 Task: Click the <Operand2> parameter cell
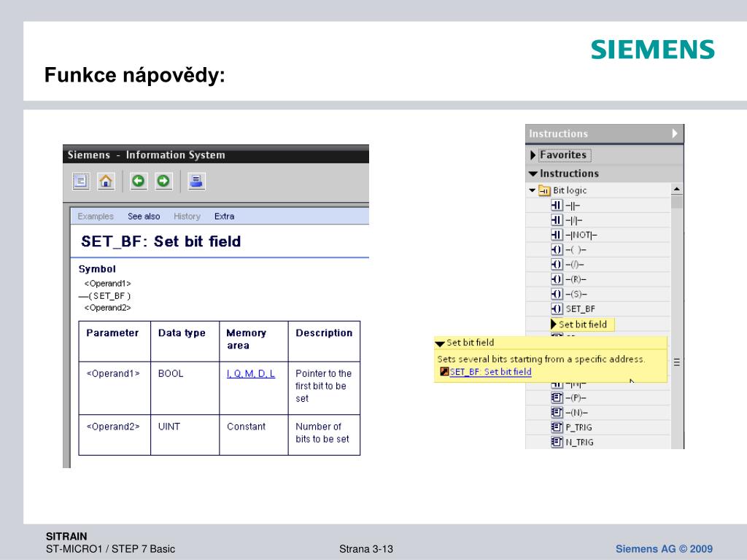pos(115,435)
